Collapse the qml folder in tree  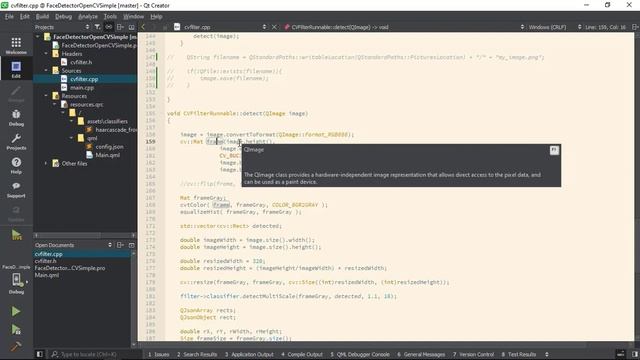pyautogui.click(x=71, y=138)
